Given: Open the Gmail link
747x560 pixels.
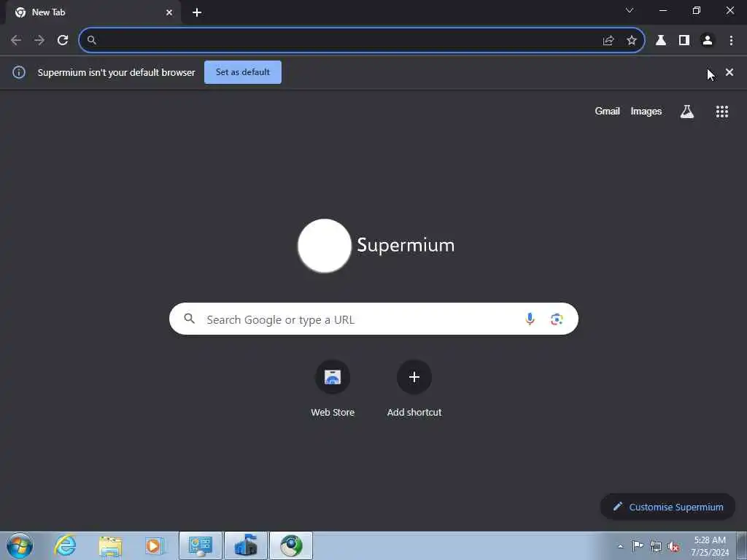Looking at the screenshot, I should pos(608,112).
